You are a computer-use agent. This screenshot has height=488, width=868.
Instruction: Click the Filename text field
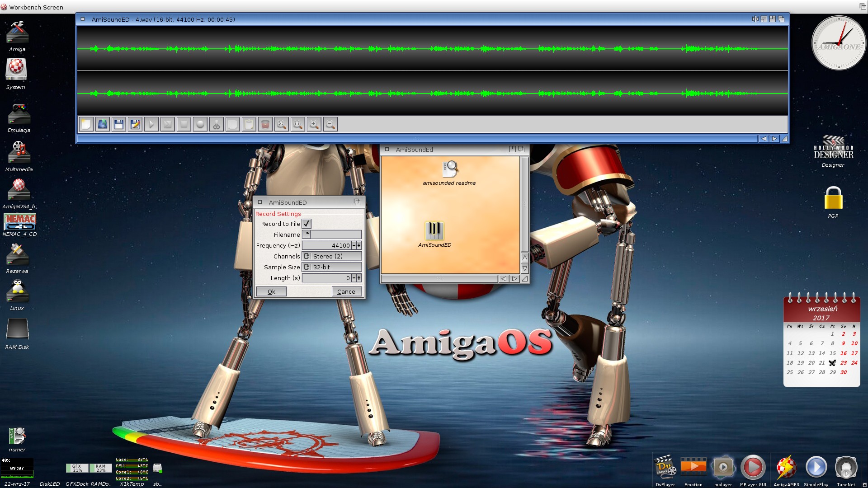pos(336,235)
